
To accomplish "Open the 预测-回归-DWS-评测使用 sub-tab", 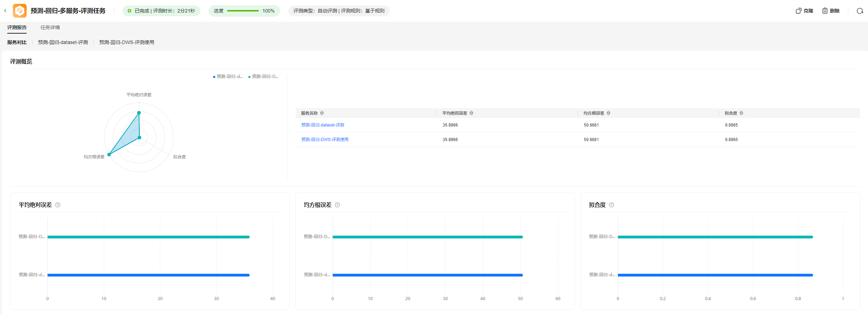I will tap(127, 42).
